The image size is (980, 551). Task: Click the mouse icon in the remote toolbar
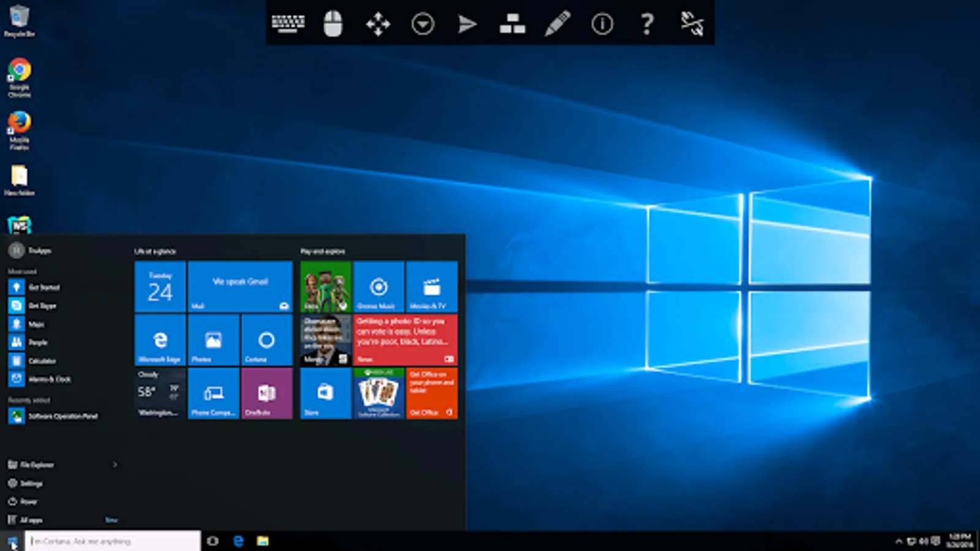pyautogui.click(x=333, y=24)
